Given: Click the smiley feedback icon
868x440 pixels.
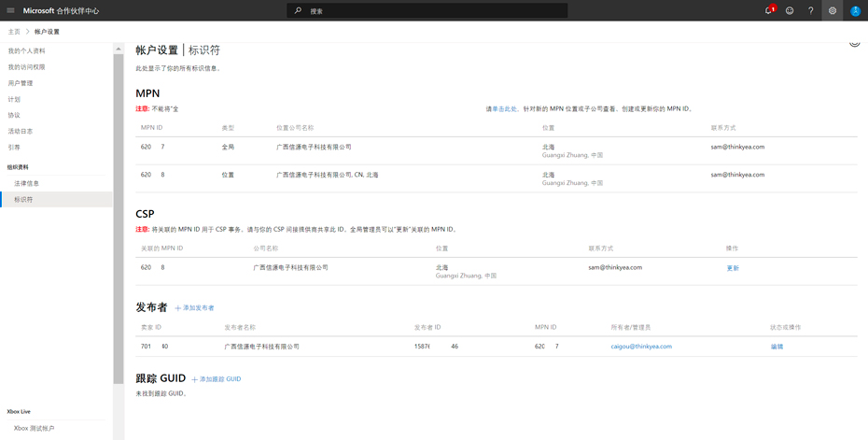Looking at the screenshot, I should point(790,10).
